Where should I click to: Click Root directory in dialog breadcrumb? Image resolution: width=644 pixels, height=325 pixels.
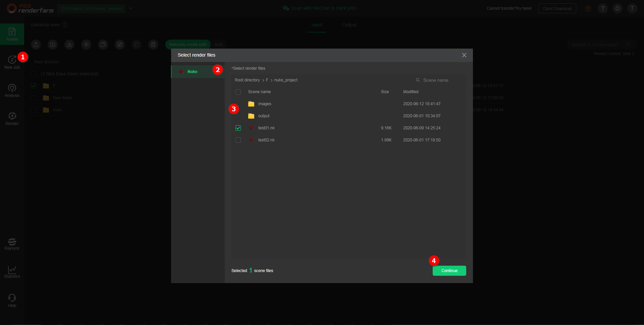(247, 80)
